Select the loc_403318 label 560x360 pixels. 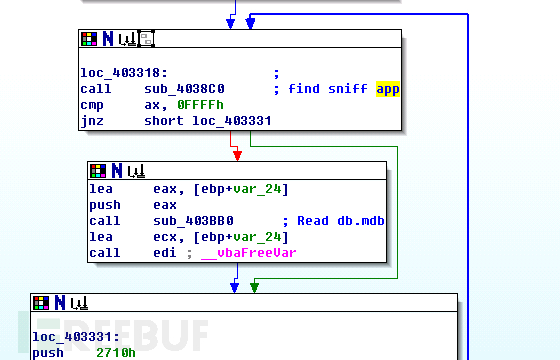pos(124,73)
